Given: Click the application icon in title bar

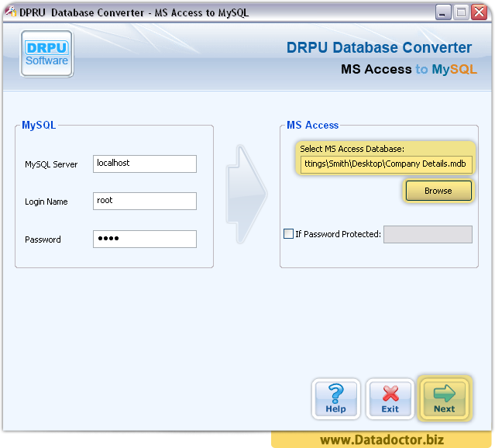Looking at the screenshot, I should click(x=10, y=12).
